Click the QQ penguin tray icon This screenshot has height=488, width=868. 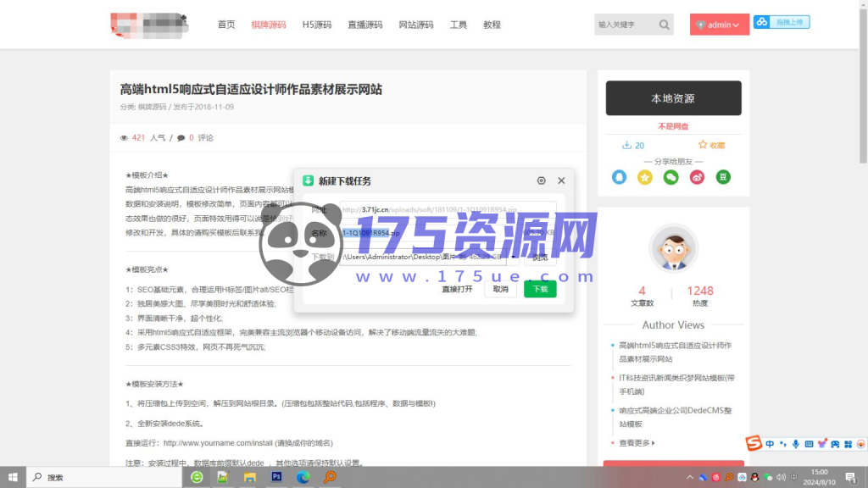tap(754, 477)
